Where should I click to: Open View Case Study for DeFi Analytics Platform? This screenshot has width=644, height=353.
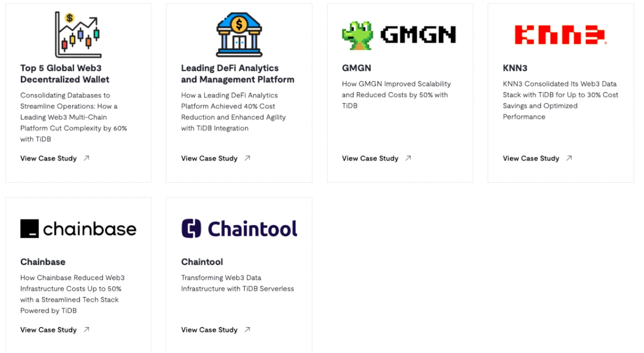(216, 158)
